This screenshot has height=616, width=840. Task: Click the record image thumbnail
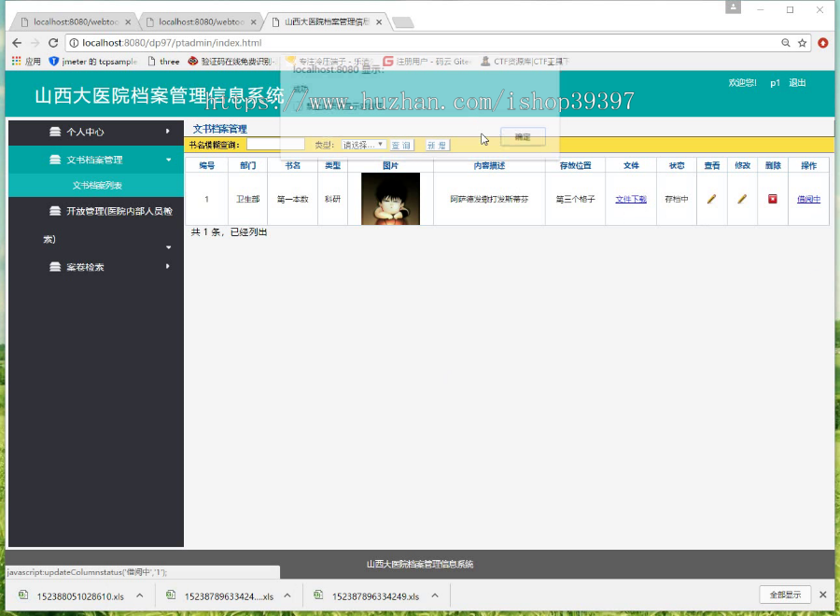tap(390, 199)
